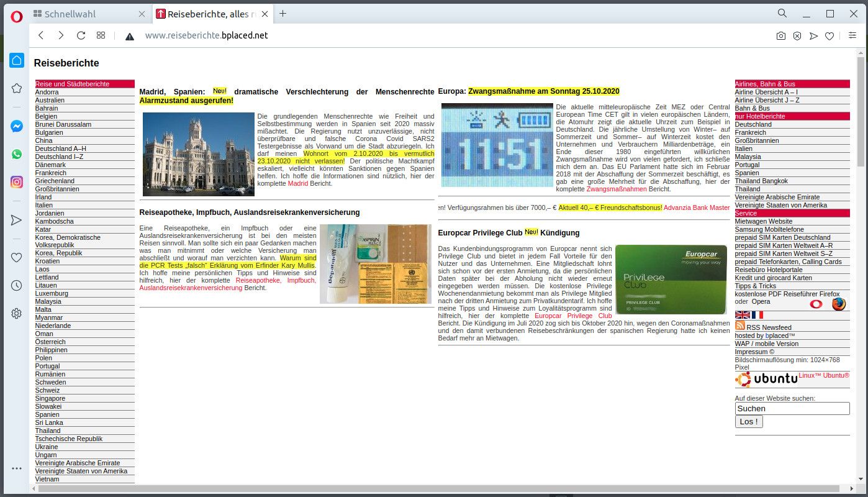868x497 pixels.
Task: Open Easy Setup menu icon
Action: tap(852, 36)
